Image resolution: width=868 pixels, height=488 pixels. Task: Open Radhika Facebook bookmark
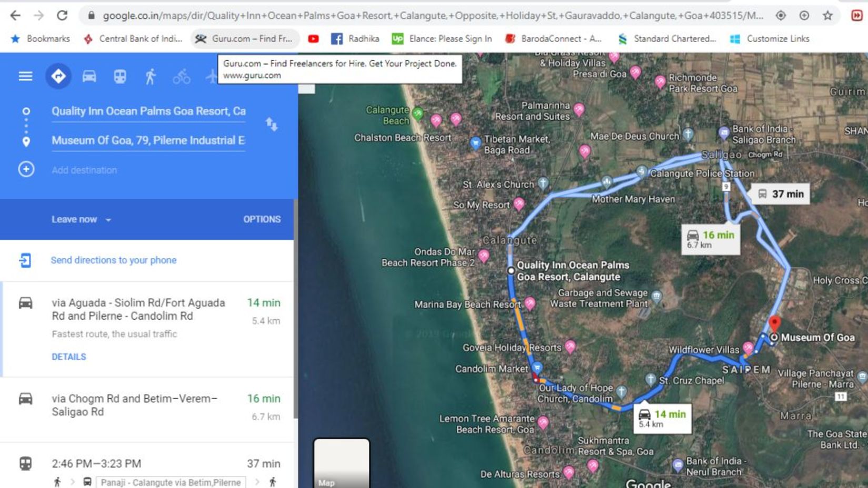(355, 38)
